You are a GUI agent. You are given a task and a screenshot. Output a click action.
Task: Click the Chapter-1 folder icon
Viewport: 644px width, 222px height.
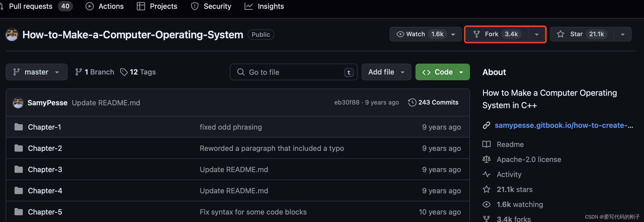coord(18,127)
